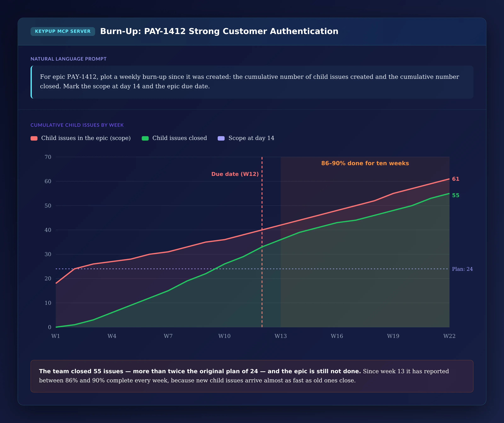Click the red end value label 61
Image resolution: width=504 pixels, height=423 pixels.
(455, 179)
